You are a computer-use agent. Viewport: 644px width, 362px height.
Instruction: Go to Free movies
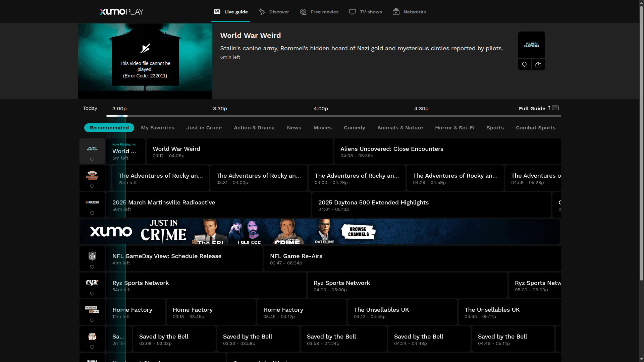coord(319,12)
